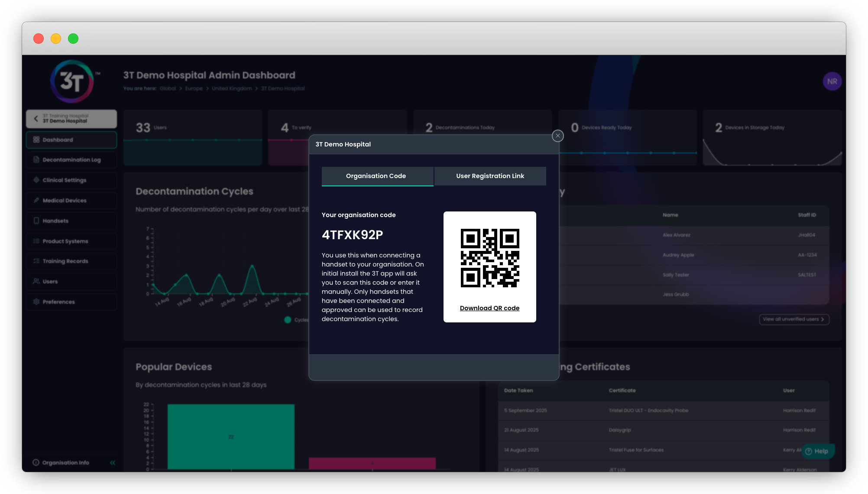Open Training Records in the sidebar

pyautogui.click(x=71, y=261)
